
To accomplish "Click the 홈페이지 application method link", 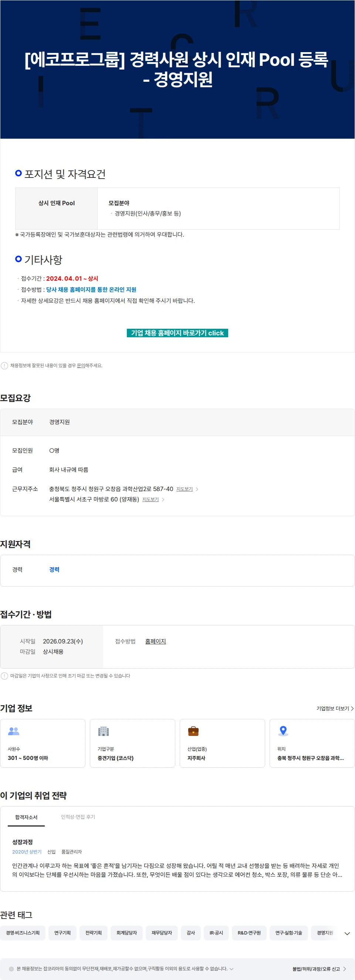I will point(156,641).
